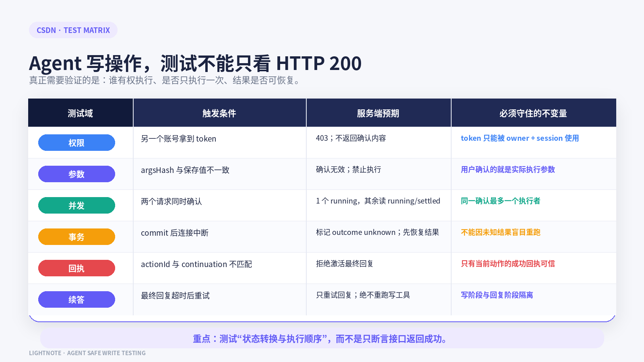Screen dimensions: 644x362
Task: Click cell 确认无效；禁止执行
Action: pyautogui.click(x=349, y=170)
